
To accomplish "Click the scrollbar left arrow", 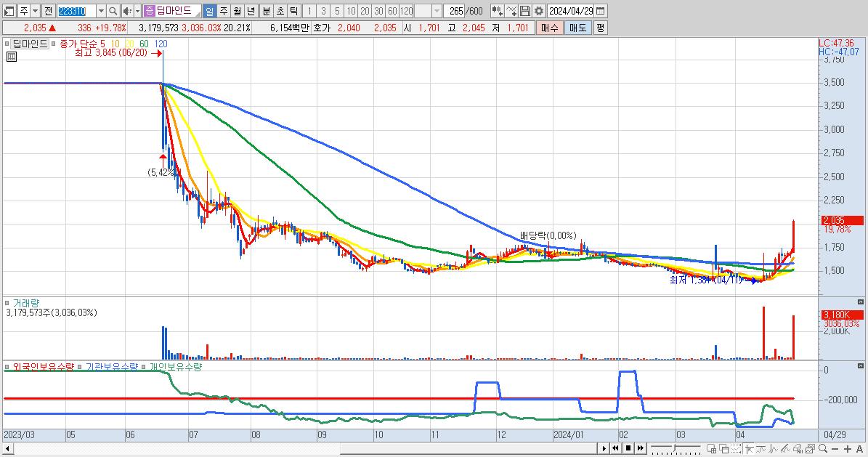I will coord(7,448).
